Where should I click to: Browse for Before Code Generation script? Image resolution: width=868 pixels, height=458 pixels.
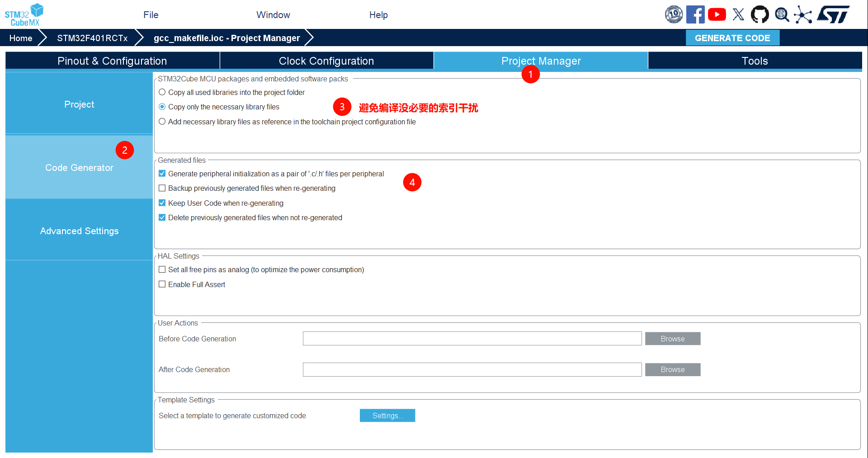coord(673,339)
